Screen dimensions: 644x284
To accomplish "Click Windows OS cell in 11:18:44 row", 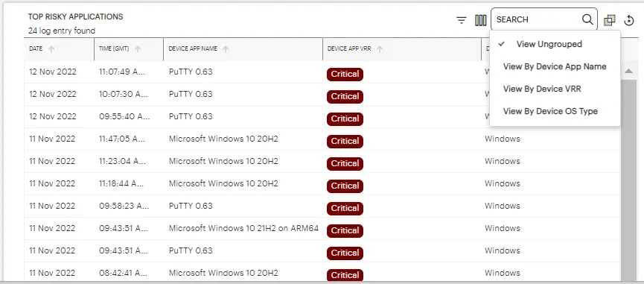I will click(x=503, y=183).
